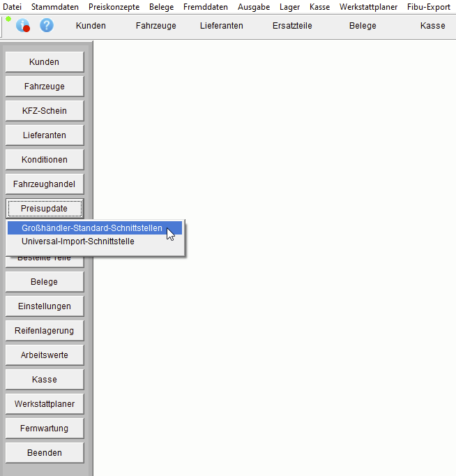
Task: Click Ersatzteile in the top toolbar
Action: click(x=292, y=26)
